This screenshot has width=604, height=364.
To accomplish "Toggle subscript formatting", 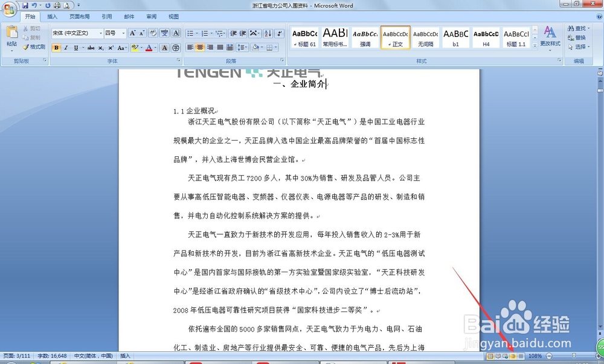I will (100, 48).
